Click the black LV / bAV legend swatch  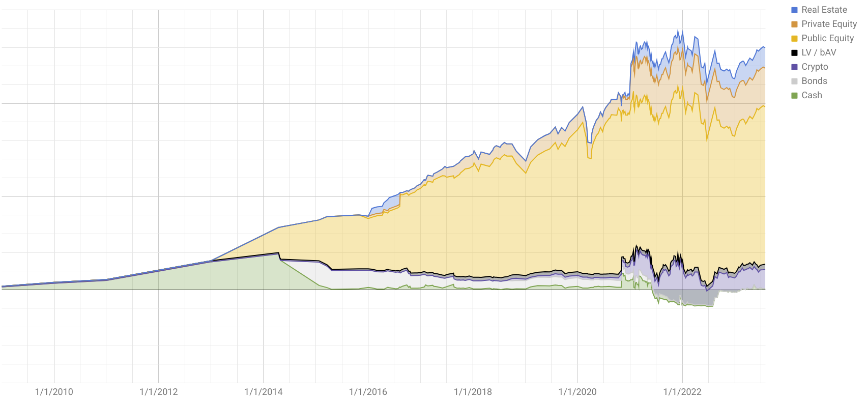[794, 52]
